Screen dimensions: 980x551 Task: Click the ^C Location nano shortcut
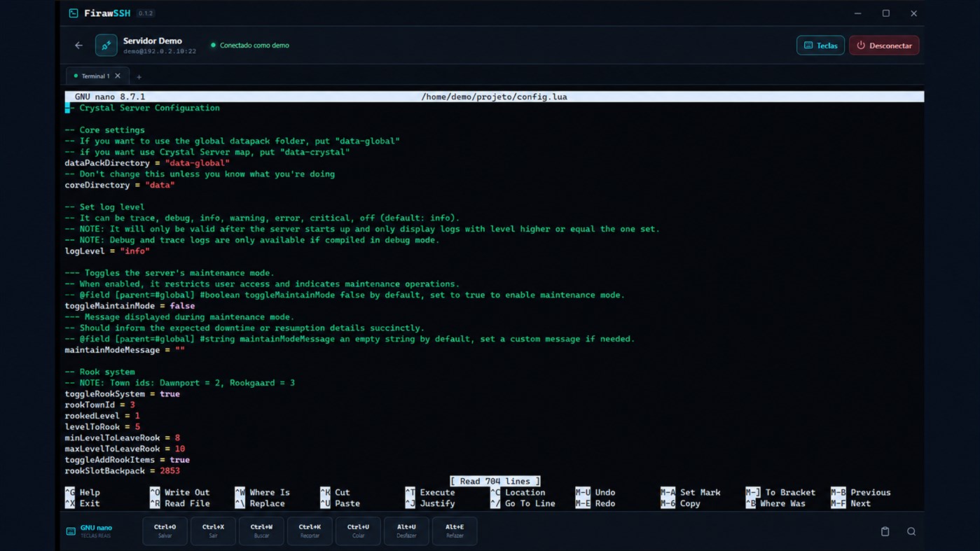(518, 493)
